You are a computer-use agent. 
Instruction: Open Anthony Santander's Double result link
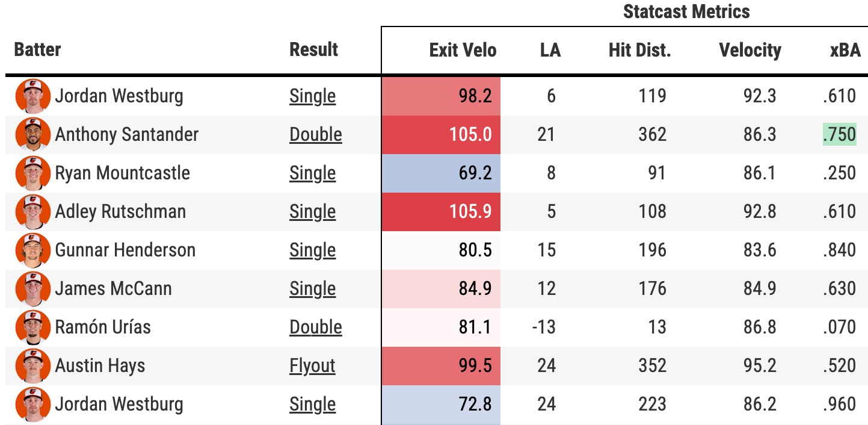pyautogui.click(x=316, y=135)
